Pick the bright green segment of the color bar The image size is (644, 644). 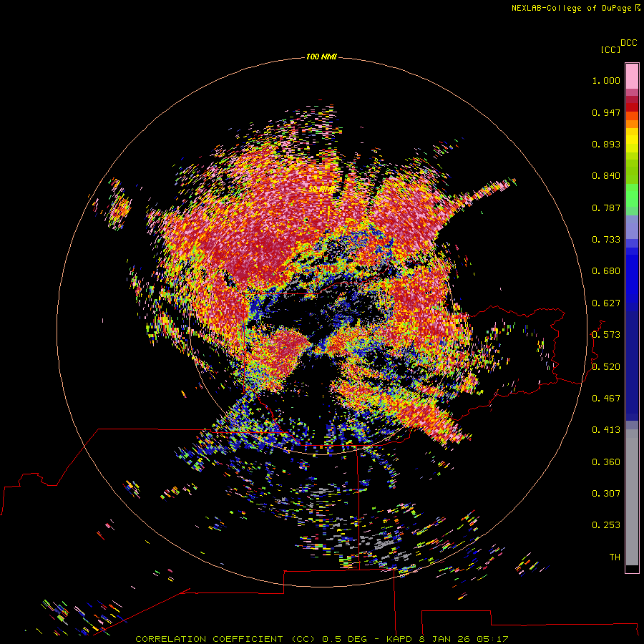(632, 195)
